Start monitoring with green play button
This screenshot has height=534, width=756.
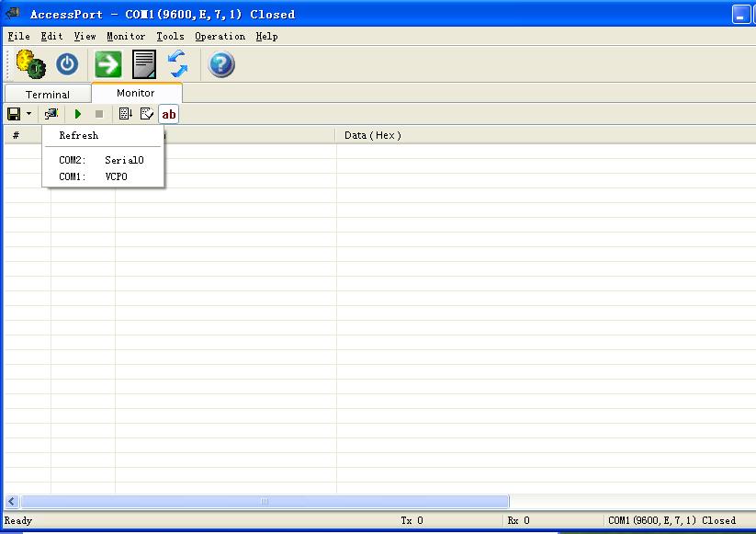coord(78,114)
